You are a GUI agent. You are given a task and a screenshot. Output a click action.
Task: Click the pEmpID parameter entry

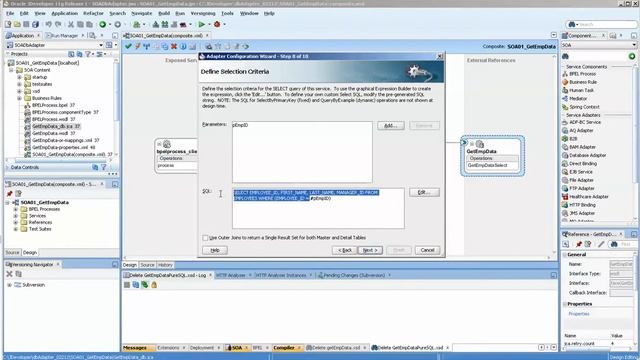(240, 125)
